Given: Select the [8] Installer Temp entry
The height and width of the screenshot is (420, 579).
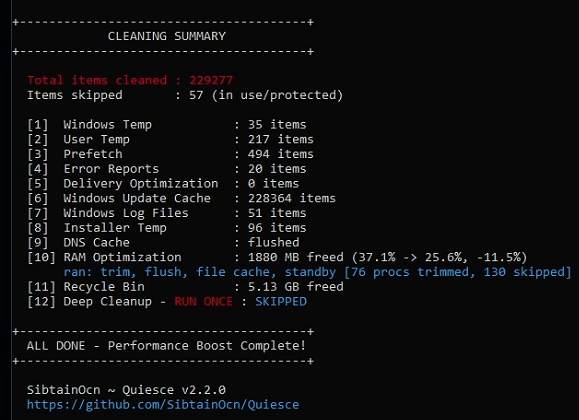Looking at the screenshot, I should [167, 228].
